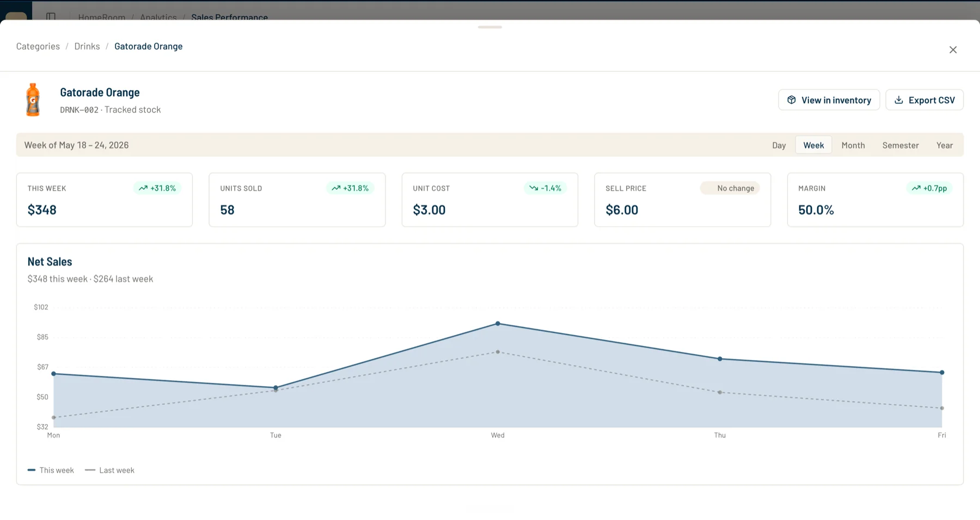Click last week's Wednesday dashed-line point
The height and width of the screenshot is (520, 980).
(498, 352)
